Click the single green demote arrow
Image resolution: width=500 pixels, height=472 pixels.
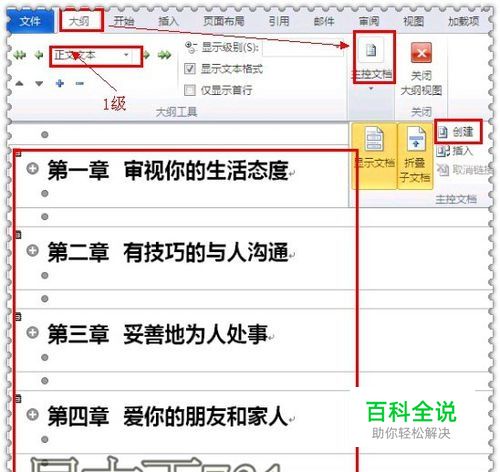146,55
